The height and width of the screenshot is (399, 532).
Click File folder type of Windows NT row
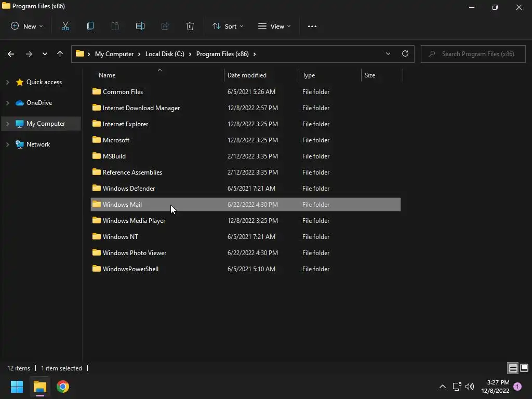pyautogui.click(x=316, y=236)
